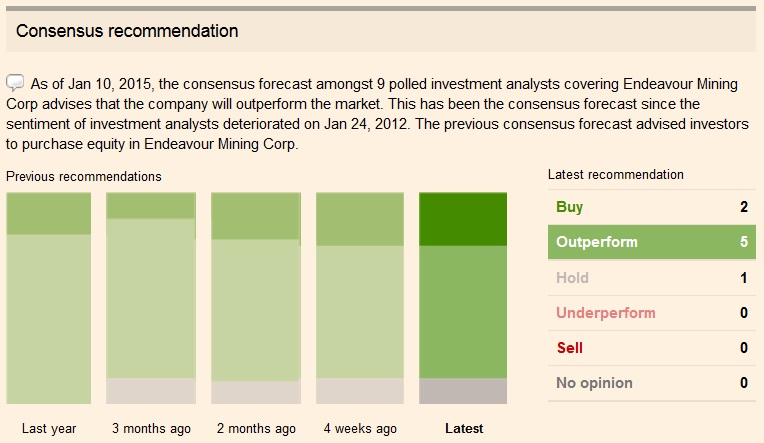This screenshot has height=443, width=764.
Task: Click the Consensus recommendation header
Action: pyautogui.click(x=127, y=31)
